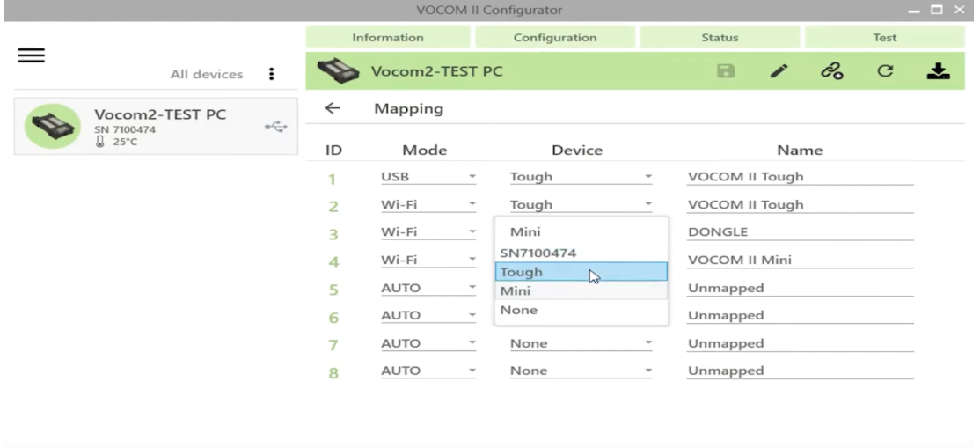The width and height of the screenshot is (980, 448).
Task: Open Mode dropdown for ID 3
Action: (428, 232)
